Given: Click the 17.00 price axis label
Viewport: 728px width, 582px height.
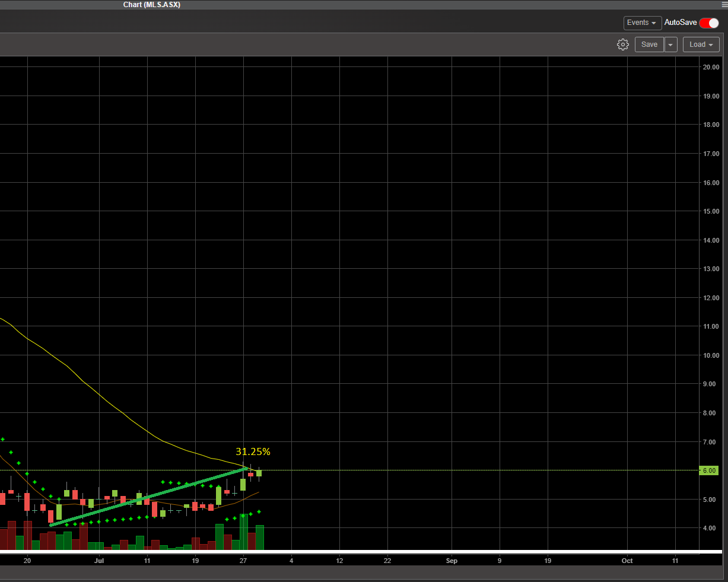Looking at the screenshot, I should pos(711,154).
